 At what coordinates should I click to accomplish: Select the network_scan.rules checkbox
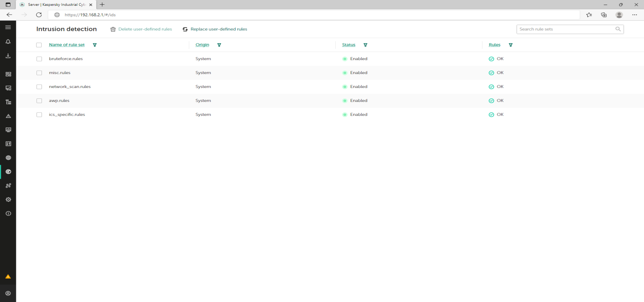[39, 87]
